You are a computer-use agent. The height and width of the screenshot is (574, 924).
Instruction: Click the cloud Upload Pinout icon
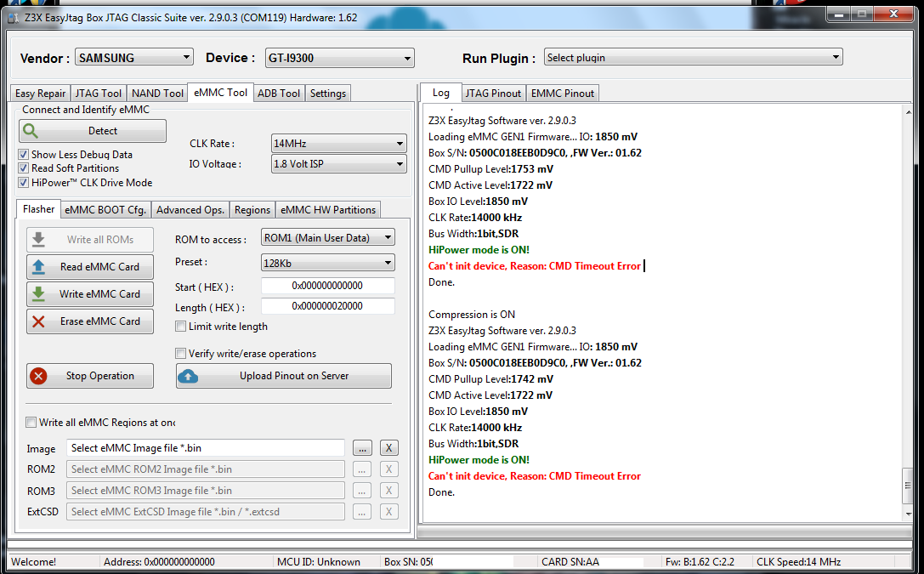tap(188, 376)
